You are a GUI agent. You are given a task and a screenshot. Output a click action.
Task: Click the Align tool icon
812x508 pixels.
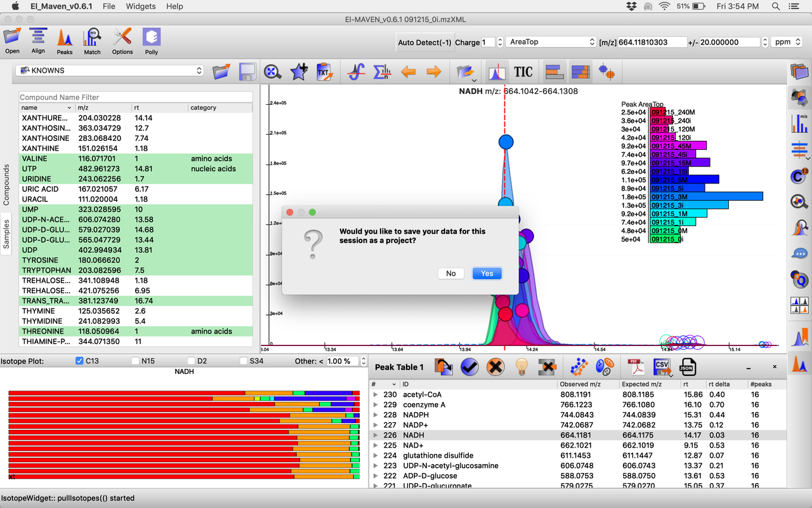tap(38, 37)
